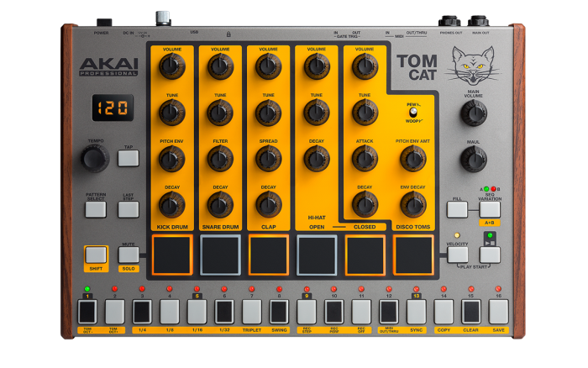Adjust the Snare Drum Tune knob

coord(220,113)
